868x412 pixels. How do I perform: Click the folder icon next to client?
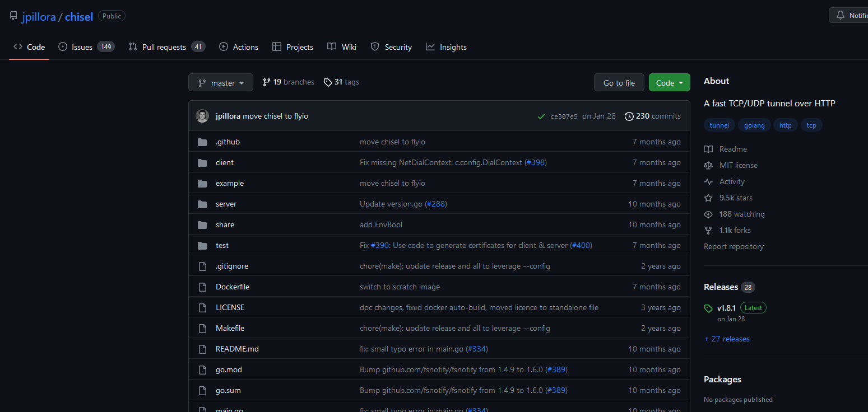tap(202, 163)
